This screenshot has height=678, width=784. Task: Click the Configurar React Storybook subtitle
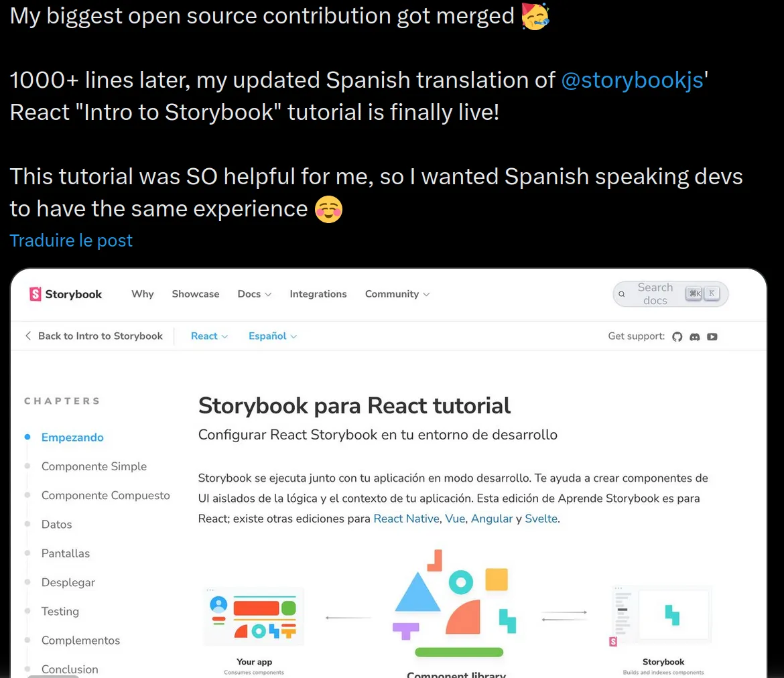point(377,435)
